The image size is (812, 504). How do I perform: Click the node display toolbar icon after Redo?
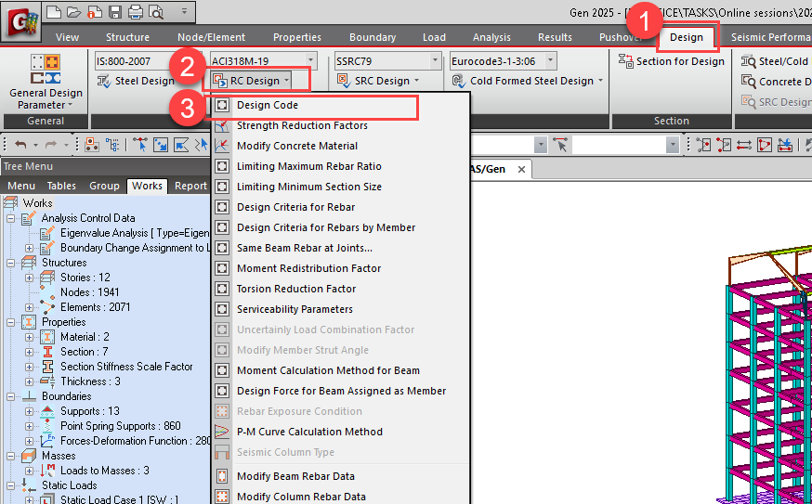click(x=92, y=145)
